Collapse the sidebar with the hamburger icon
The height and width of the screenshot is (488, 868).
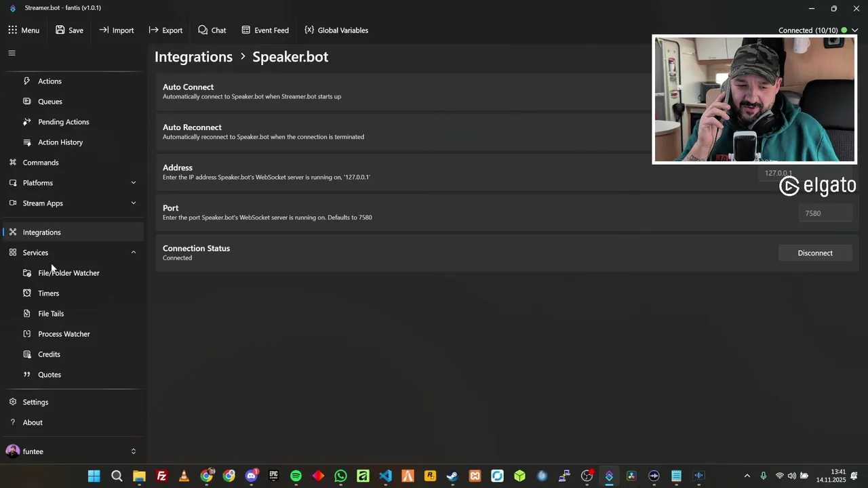tap(12, 53)
